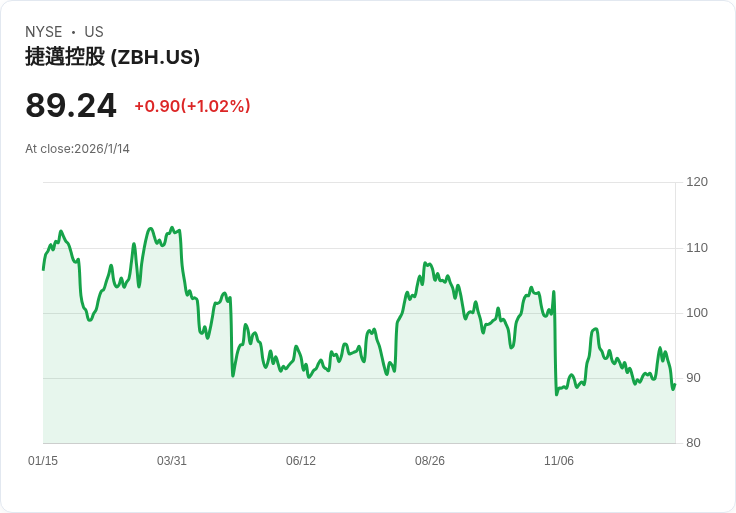Click the chart peak near 08/26
The width and height of the screenshot is (736, 513).
pyautogui.click(x=425, y=264)
